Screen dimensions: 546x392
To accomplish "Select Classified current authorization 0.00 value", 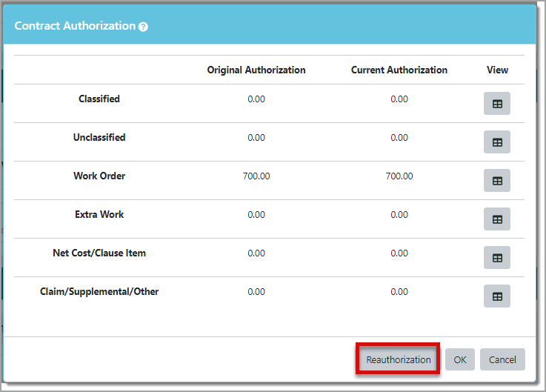I will 399,99.
